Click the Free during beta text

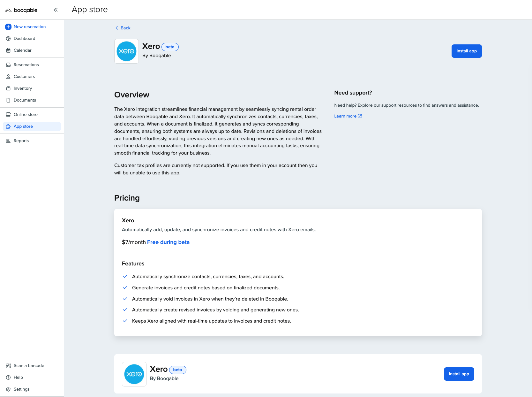pos(168,242)
